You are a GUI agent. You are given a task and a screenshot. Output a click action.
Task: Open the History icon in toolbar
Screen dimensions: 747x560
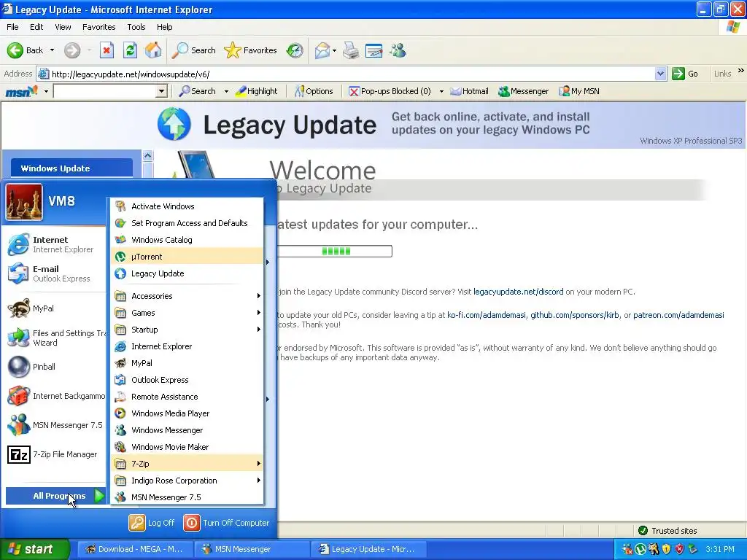(x=295, y=50)
